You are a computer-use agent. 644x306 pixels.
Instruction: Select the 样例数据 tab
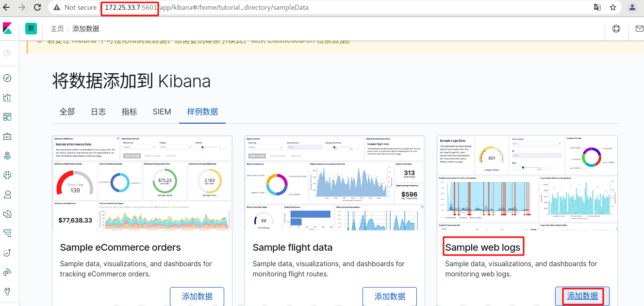[202, 112]
